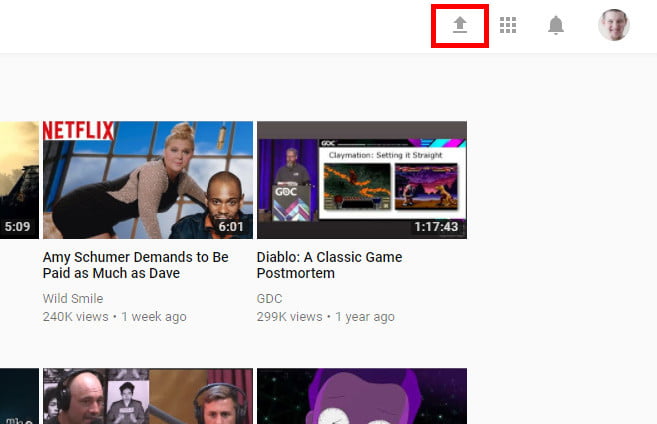Click the 6:01 duration badge

[x=232, y=227]
